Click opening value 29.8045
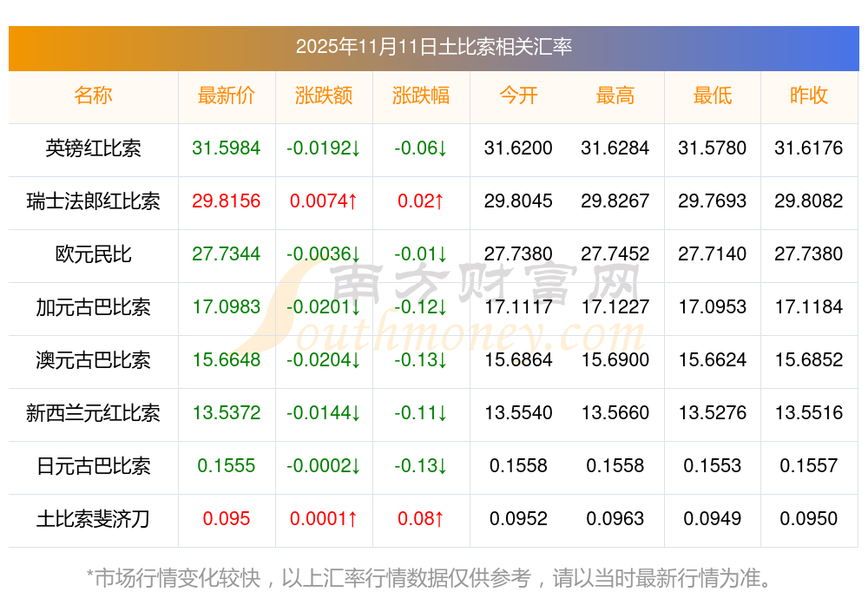 coord(518,201)
